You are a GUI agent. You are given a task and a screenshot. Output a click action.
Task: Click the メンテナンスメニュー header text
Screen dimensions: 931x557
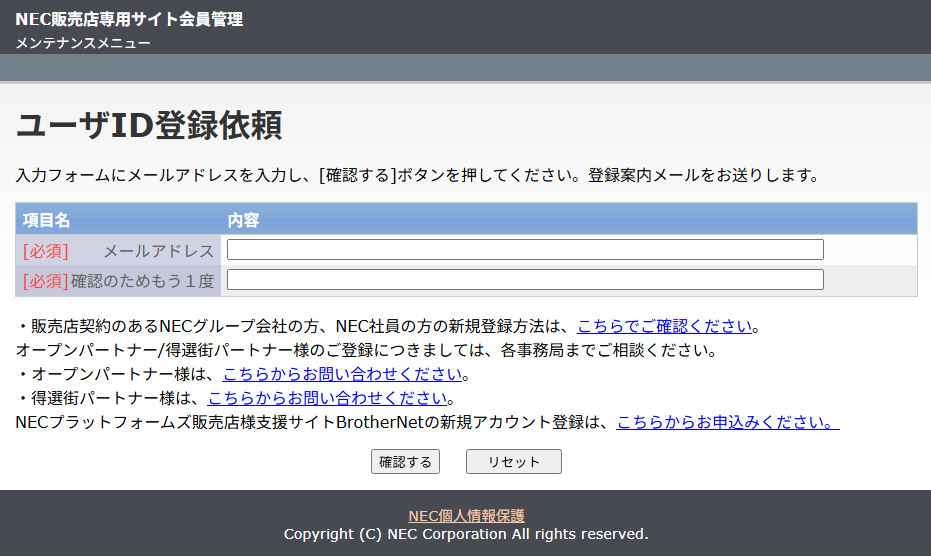pos(83,43)
